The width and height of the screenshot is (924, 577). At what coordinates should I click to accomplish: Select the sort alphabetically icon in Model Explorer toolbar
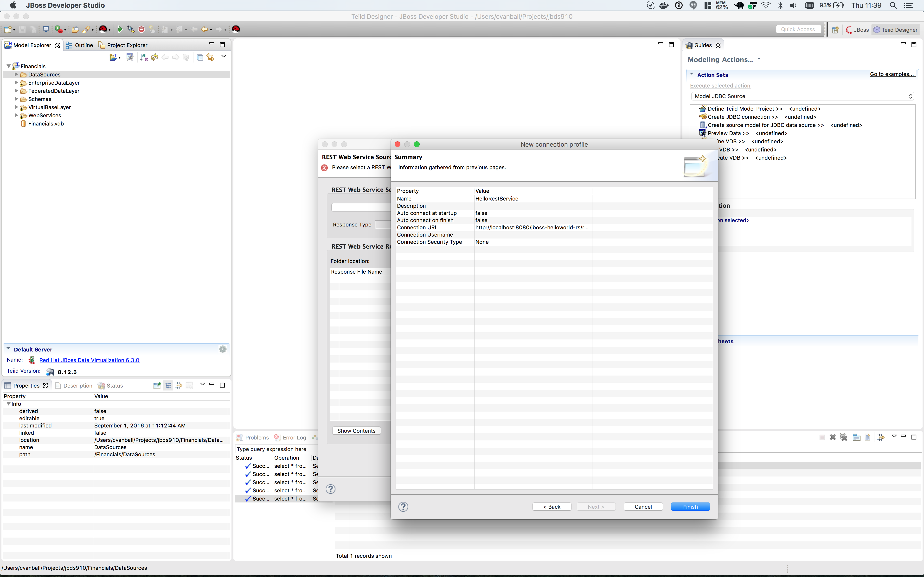(144, 57)
